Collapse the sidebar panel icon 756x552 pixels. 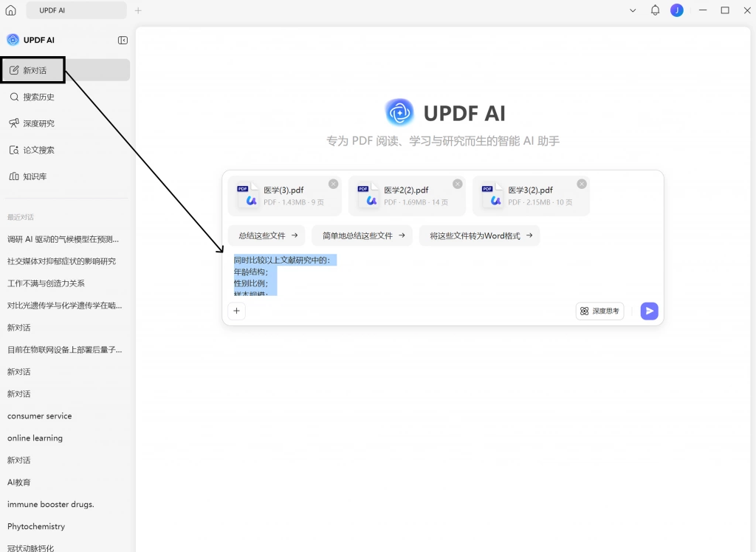tap(123, 40)
